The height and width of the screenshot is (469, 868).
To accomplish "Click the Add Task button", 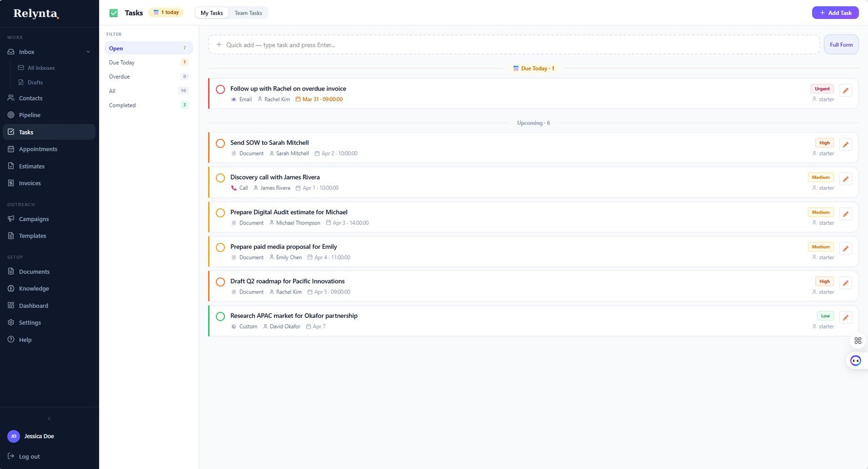I will coord(835,13).
